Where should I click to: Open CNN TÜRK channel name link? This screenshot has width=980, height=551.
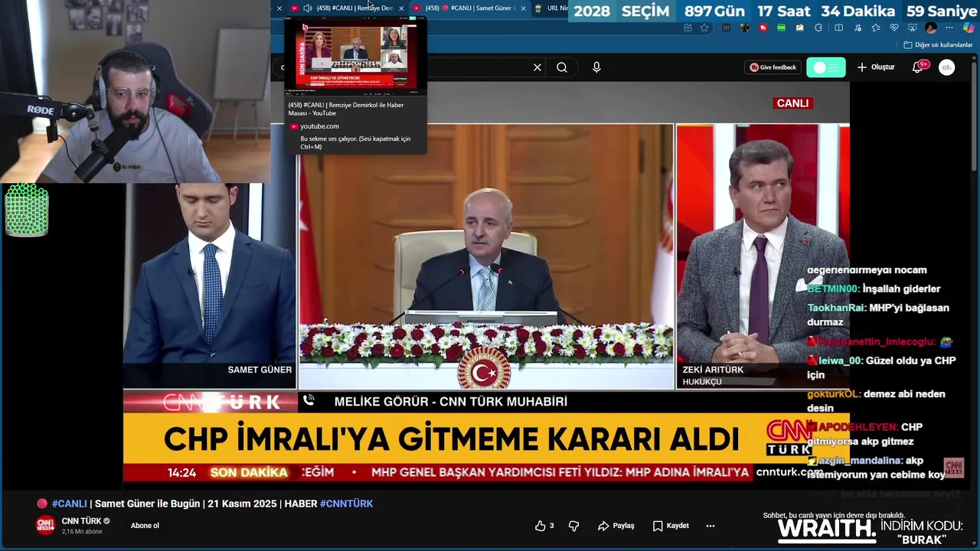click(81, 521)
